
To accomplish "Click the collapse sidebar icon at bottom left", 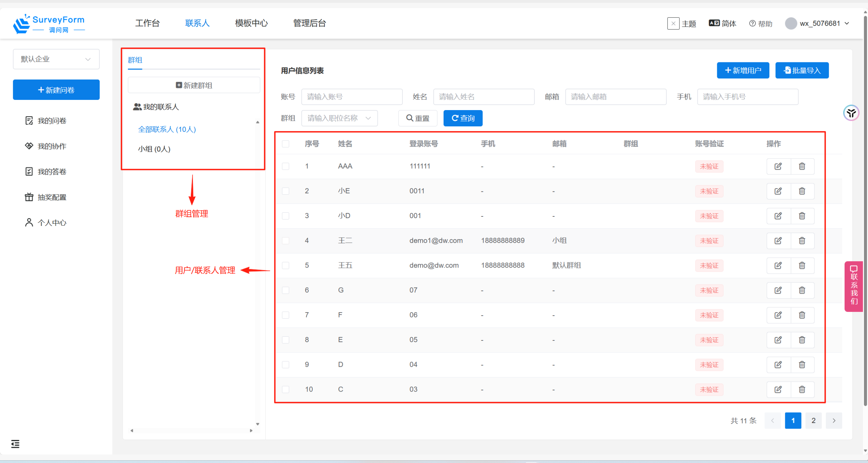I will (15, 444).
